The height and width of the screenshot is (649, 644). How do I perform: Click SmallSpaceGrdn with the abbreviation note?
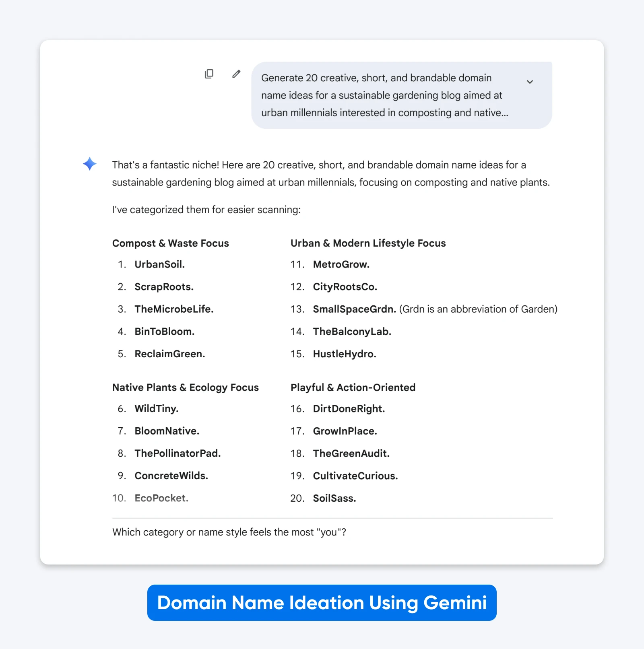(354, 309)
